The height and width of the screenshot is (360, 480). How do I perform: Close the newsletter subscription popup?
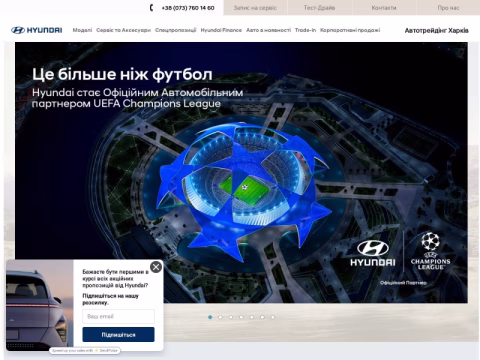tap(156, 267)
